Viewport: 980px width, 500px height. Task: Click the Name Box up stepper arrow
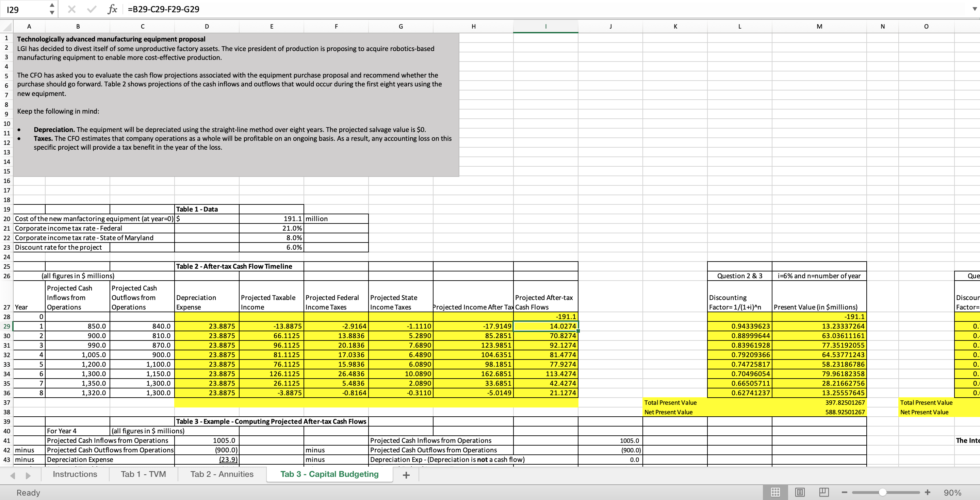tap(52, 5)
